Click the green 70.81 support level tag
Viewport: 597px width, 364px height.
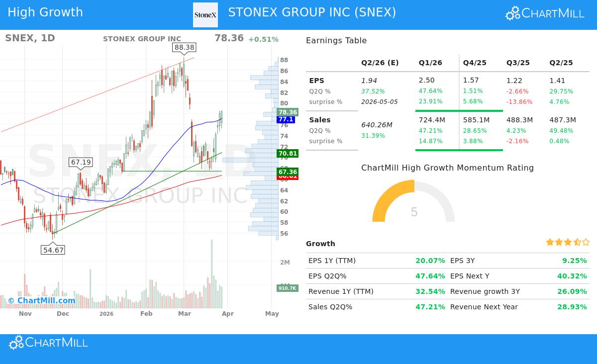coord(287,154)
